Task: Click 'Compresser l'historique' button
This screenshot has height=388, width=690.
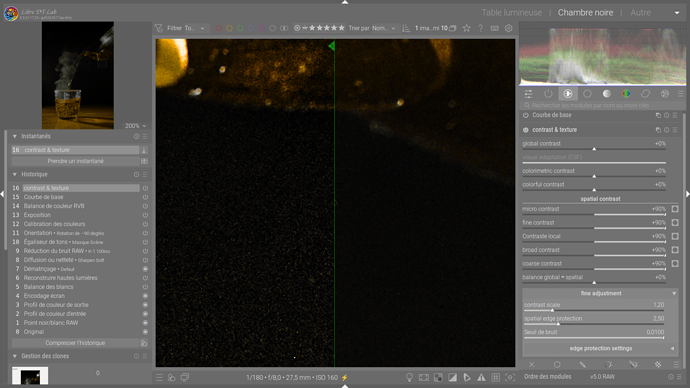Action: coord(75,343)
